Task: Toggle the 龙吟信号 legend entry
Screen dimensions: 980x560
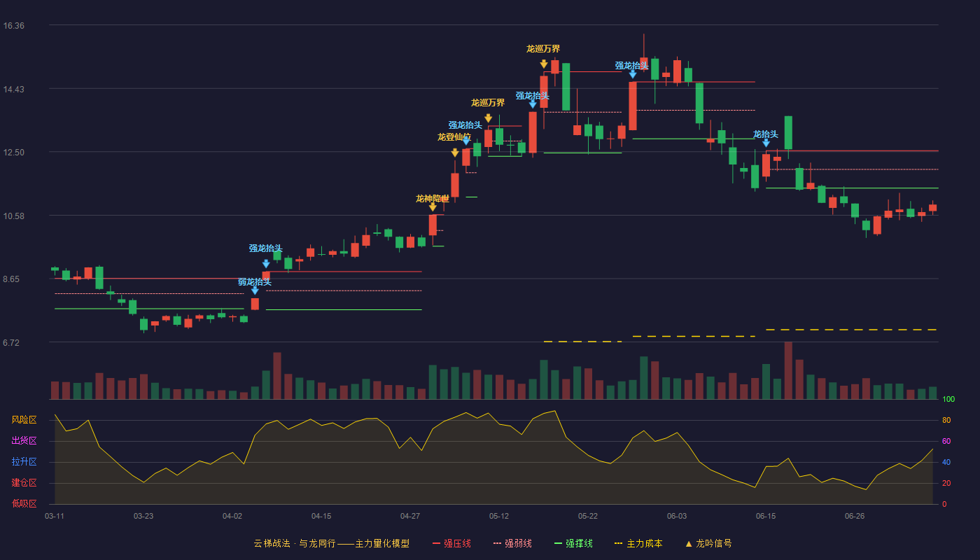Action: [x=708, y=543]
